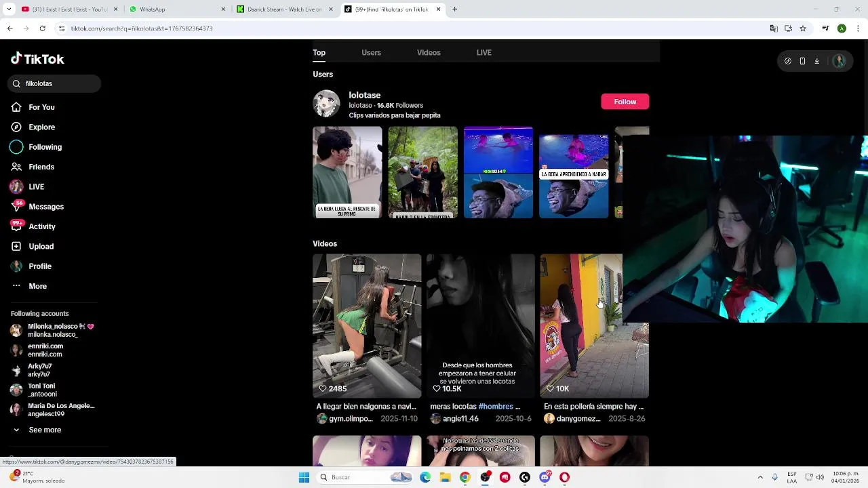Open lolotase user avatar
This screenshot has height=488, width=868.
(326, 104)
